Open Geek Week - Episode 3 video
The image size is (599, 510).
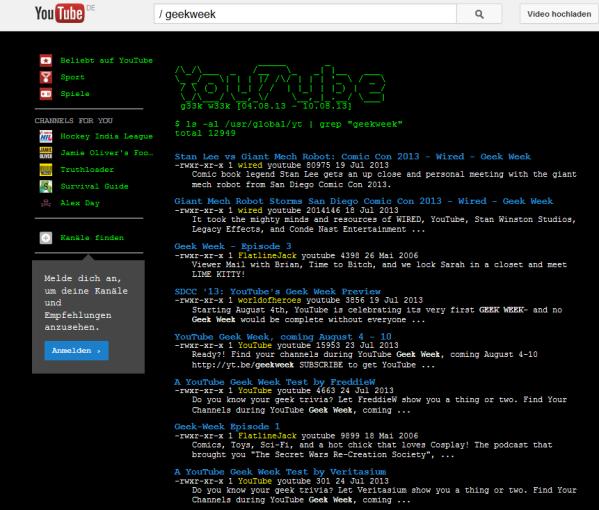[233, 246]
